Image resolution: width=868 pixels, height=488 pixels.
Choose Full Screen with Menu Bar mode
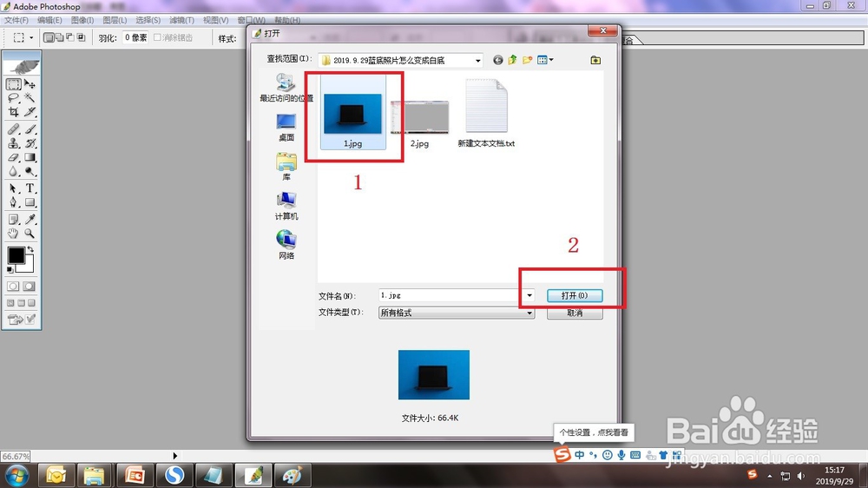click(21, 303)
